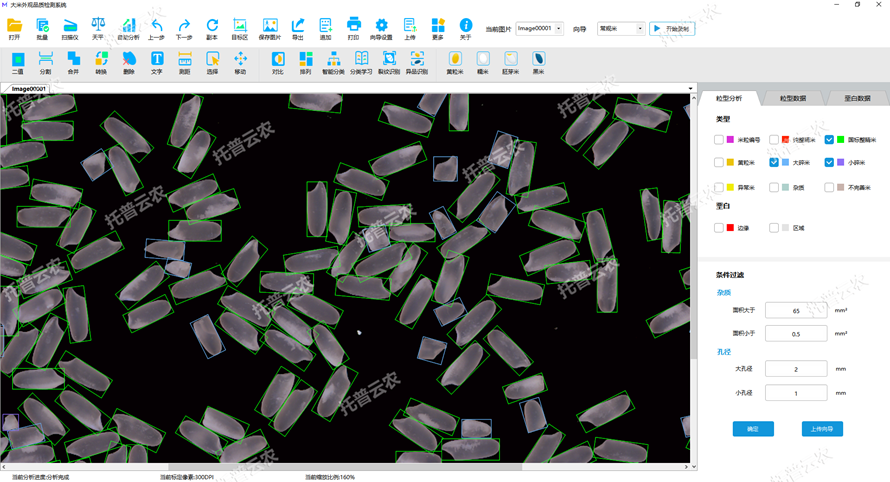Enable the 黄粒米 checkbox
Screen dimensions: 890x482
tap(719, 162)
